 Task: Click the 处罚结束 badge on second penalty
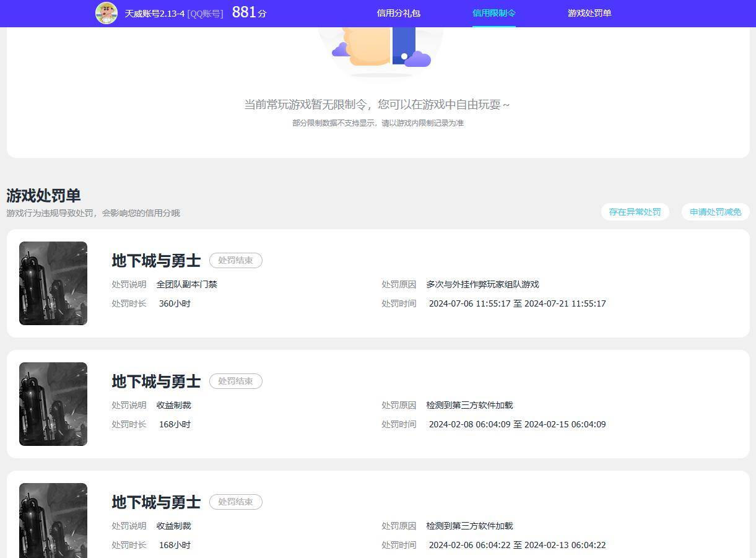click(236, 381)
